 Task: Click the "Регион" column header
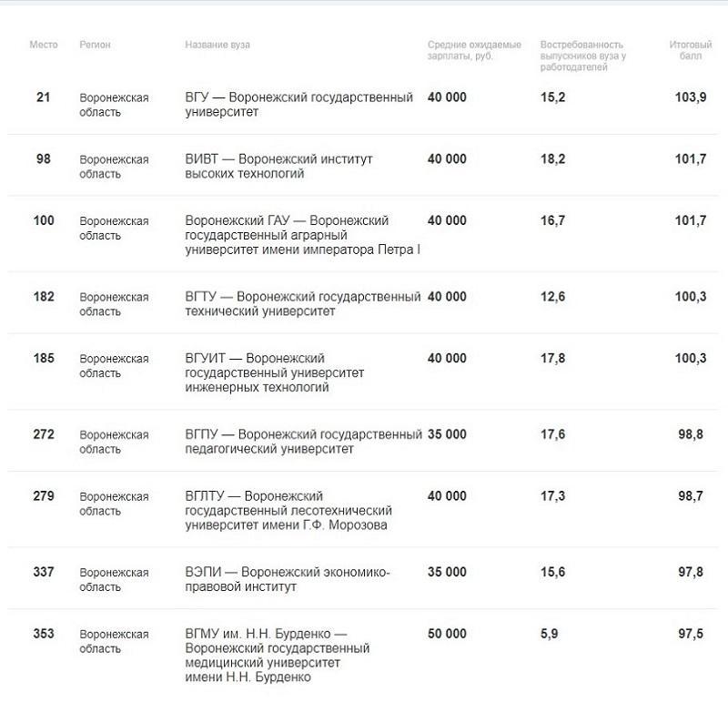[x=95, y=45]
